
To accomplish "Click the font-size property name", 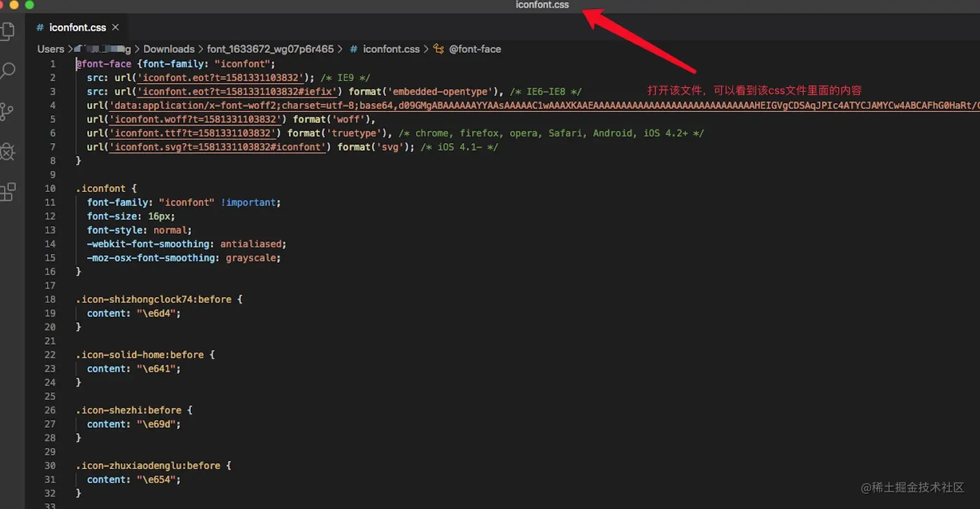I will (x=112, y=216).
